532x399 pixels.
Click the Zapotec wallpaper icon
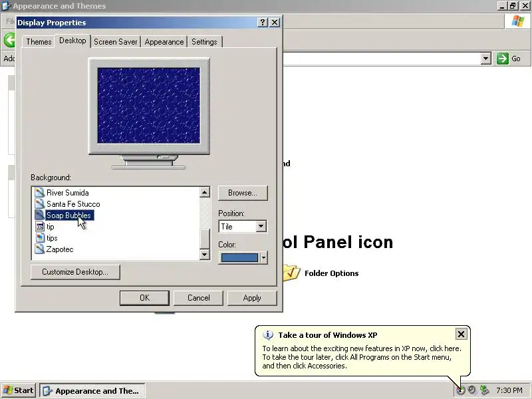pyautogui.click(x=40, y=249)
